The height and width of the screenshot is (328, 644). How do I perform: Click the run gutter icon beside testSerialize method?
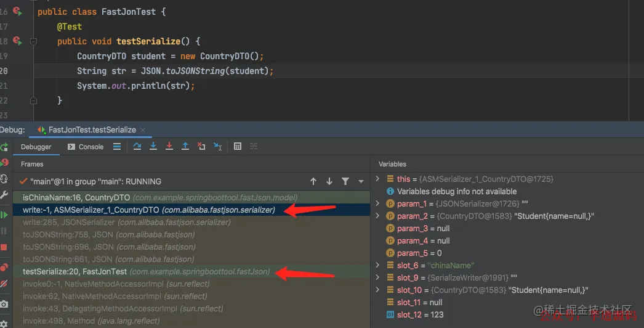coord(17,41)
